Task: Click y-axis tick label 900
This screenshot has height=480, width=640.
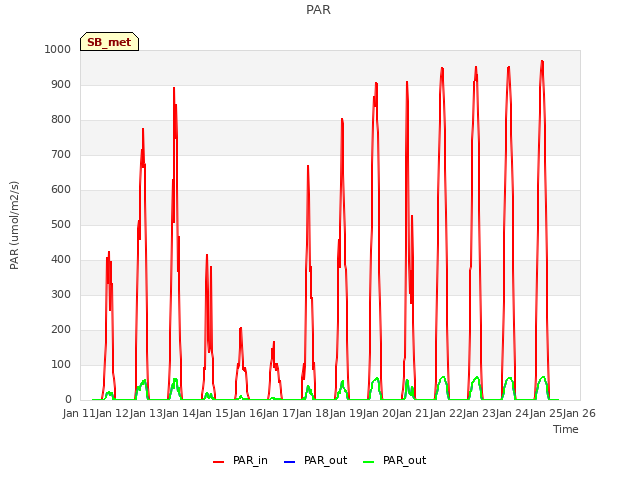Action: 61,84
